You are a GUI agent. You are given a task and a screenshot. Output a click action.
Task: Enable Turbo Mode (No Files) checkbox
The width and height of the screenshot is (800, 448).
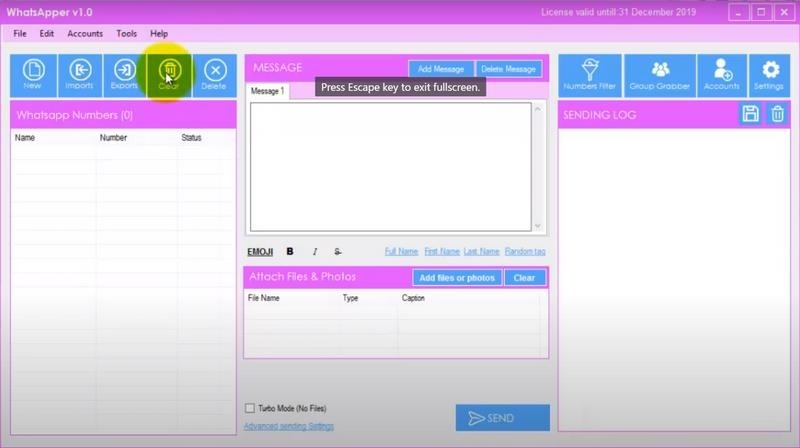click(249, 408)
